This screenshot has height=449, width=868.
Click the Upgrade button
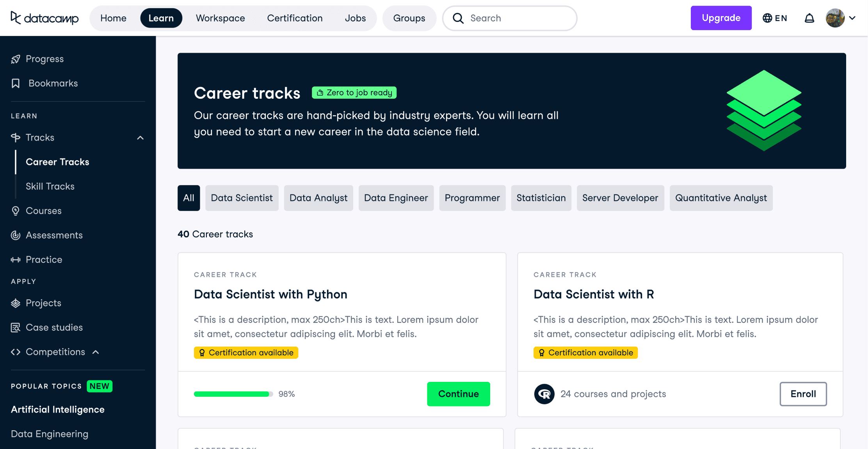[721, 18]
